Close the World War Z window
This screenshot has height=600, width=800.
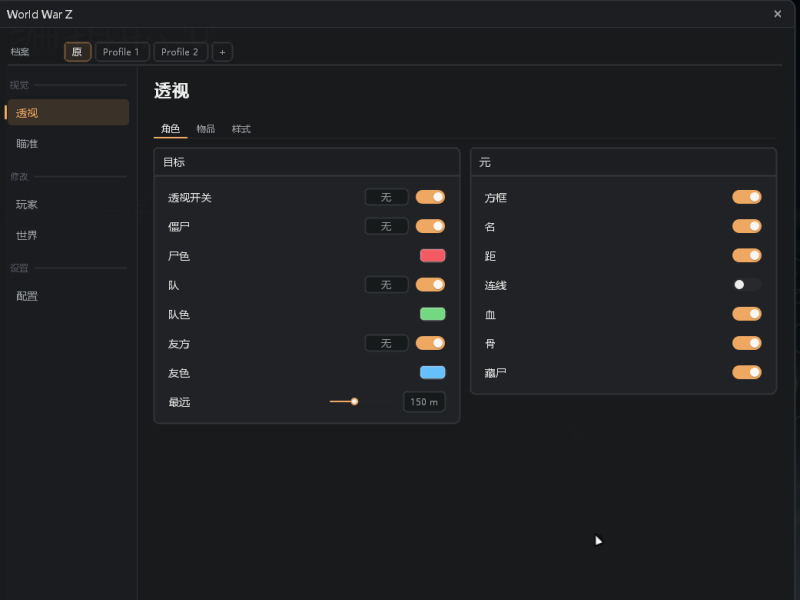pyautogui.click(x=777, y=14)
